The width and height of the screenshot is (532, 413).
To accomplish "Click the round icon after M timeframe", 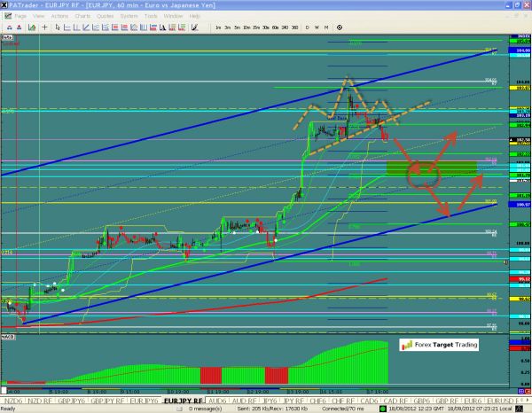I will pos(340,28).
